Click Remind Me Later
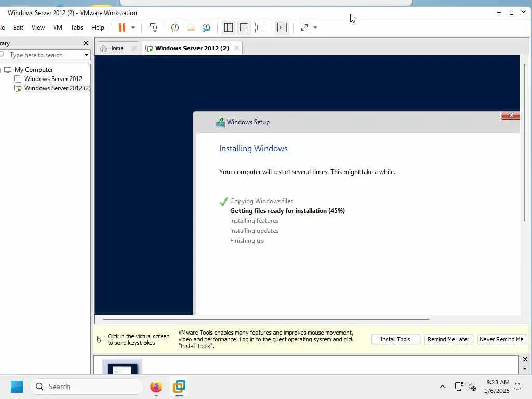Viewport: 532px width, 399px height. point(448,339)
